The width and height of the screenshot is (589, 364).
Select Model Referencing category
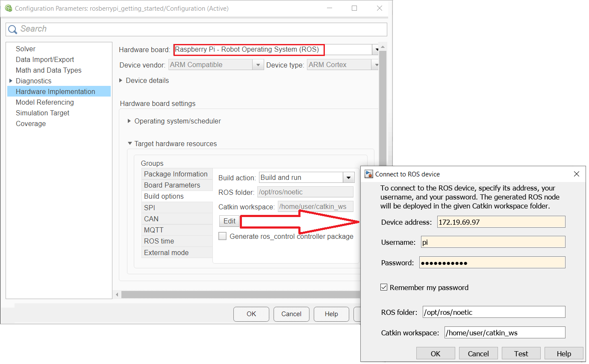[x=45, y=102]
